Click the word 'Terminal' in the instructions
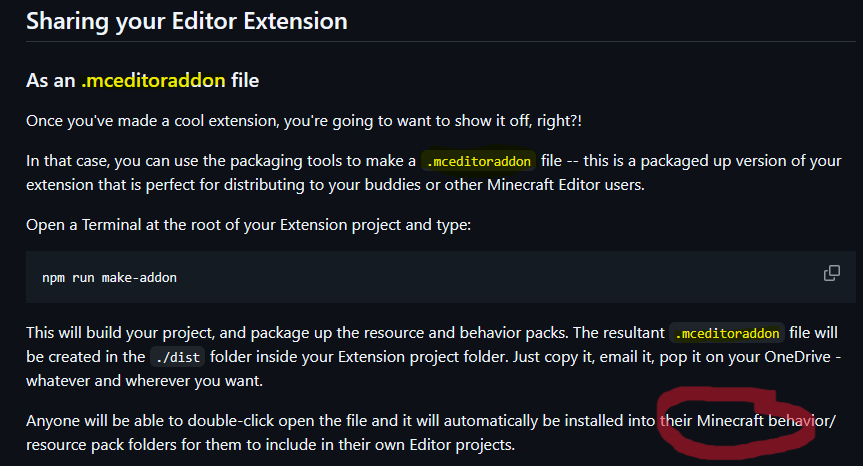Image resolution: width=863 pixels, height=466 pixels. coord(112,224)
